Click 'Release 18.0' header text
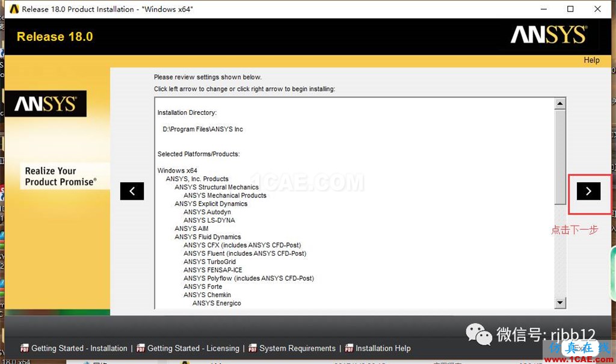This screenshot has width=616, height=364. click(55, 37)
